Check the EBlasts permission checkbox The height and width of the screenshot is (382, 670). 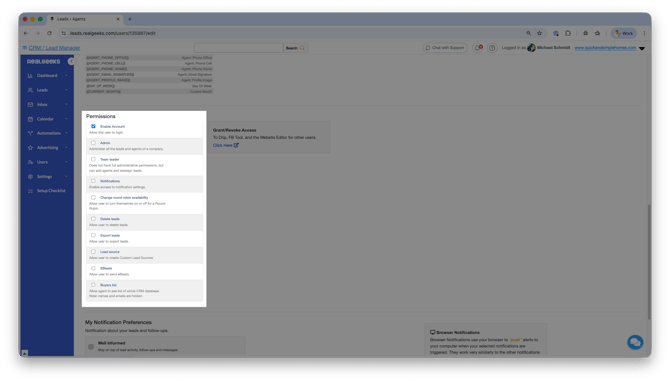93,268
